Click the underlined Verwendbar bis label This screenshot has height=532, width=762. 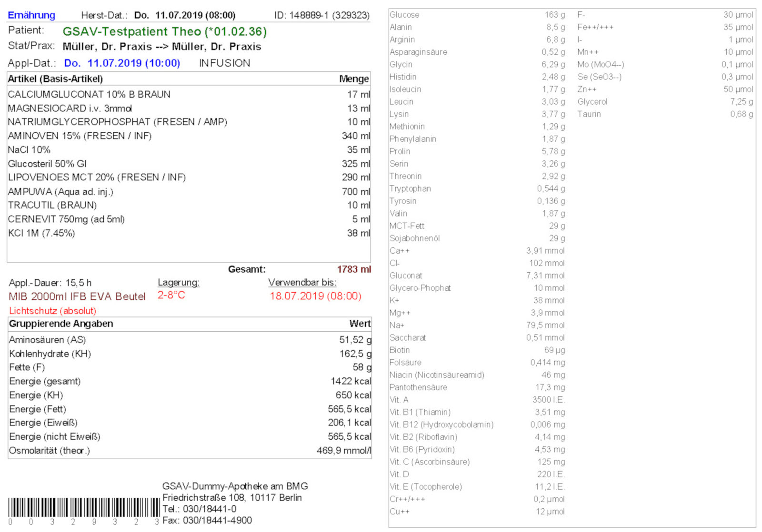coord(302,282)
